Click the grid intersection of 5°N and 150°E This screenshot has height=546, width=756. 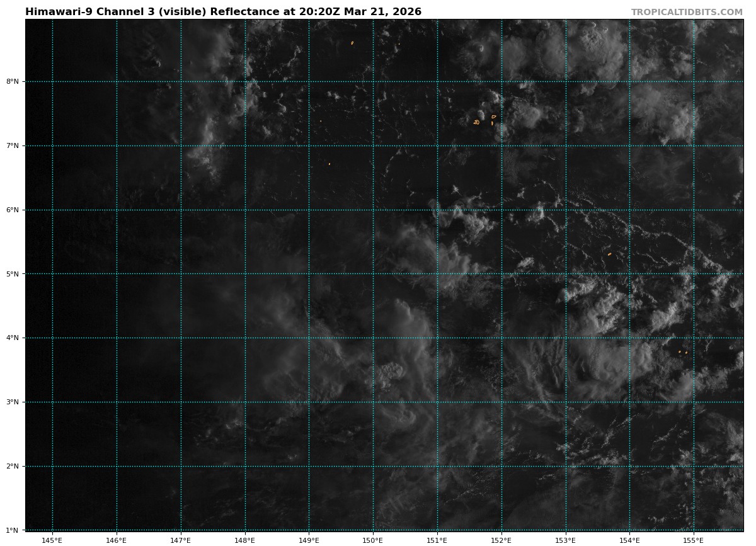tap(373, 274)
